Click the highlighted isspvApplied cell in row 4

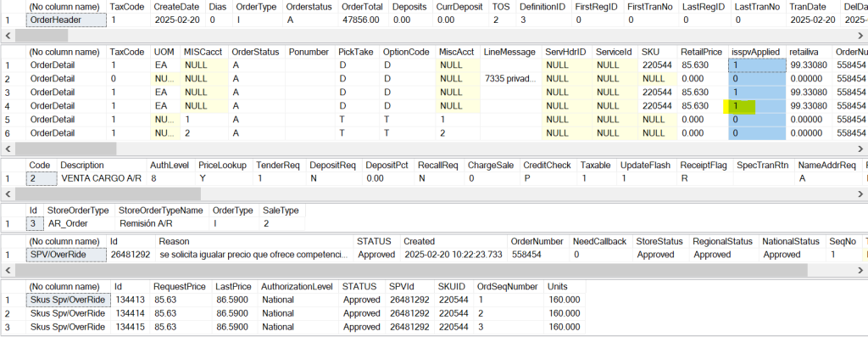757,106
